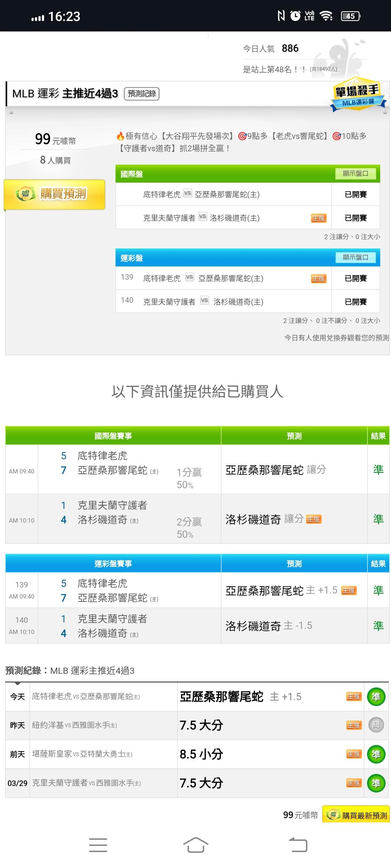Screen dimensions: 391x868
Task: Tap 洛杉磯道奇 主 -1.5 prediction
Action: tap(269, 626)
